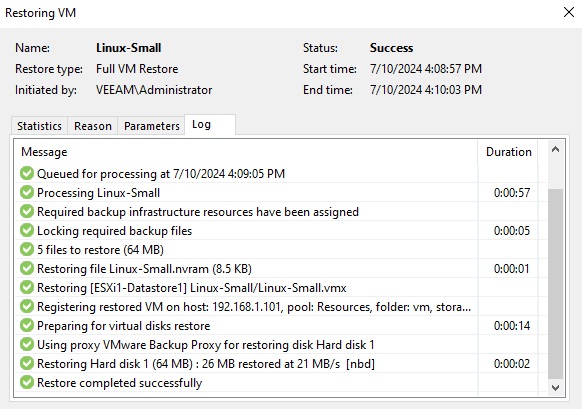
Task: Click the scroll up arrow in the log list
Action: [555, 150]
